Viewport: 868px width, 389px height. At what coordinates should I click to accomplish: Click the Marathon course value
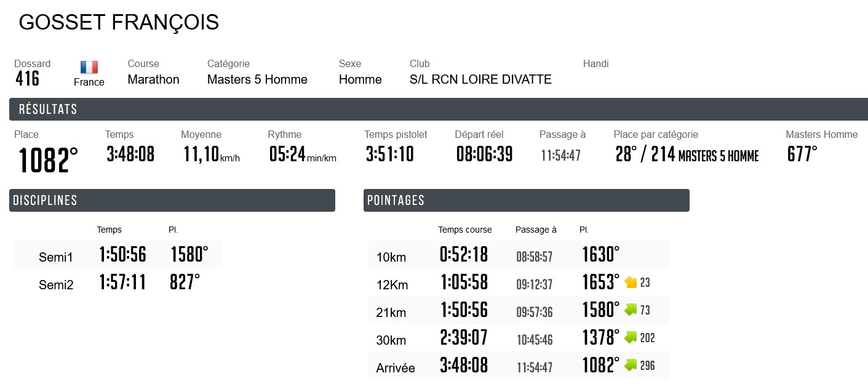tap(153, 79)
